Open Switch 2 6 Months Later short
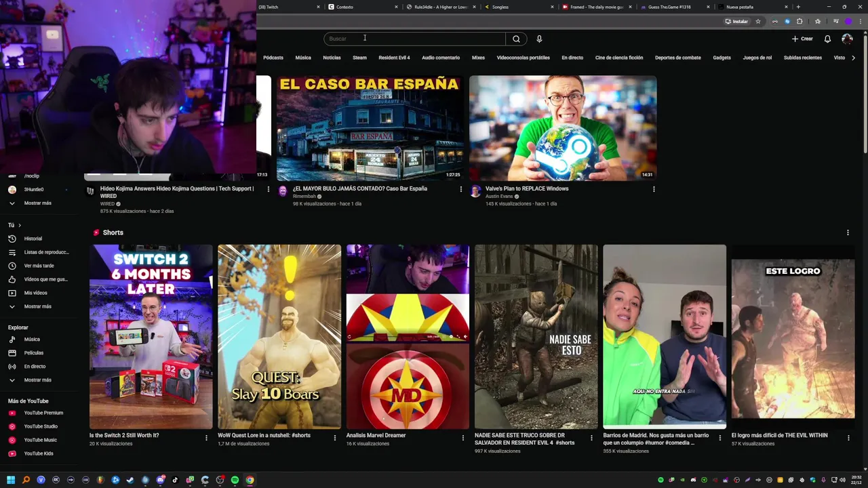Viewport: 868px width, 488px height. [151, 337]
